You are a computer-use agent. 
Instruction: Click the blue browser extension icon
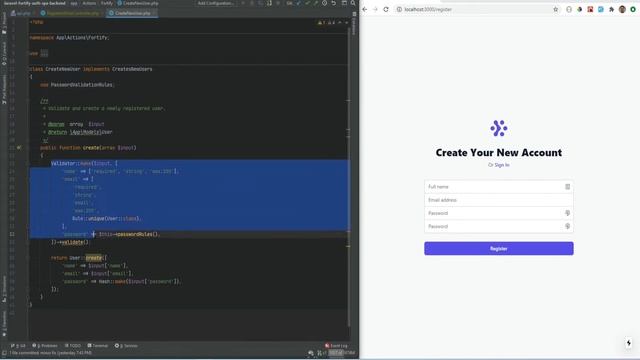pyautogui.click(x=601, y=9)
